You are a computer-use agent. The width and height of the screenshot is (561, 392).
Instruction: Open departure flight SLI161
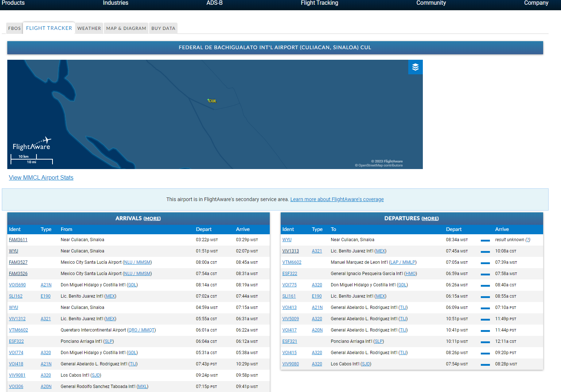[x=289, y=296]
